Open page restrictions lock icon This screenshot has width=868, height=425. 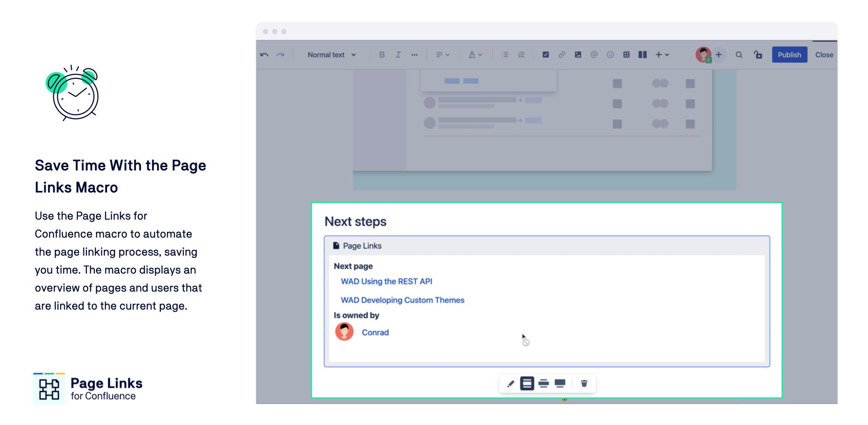point(758,55)
